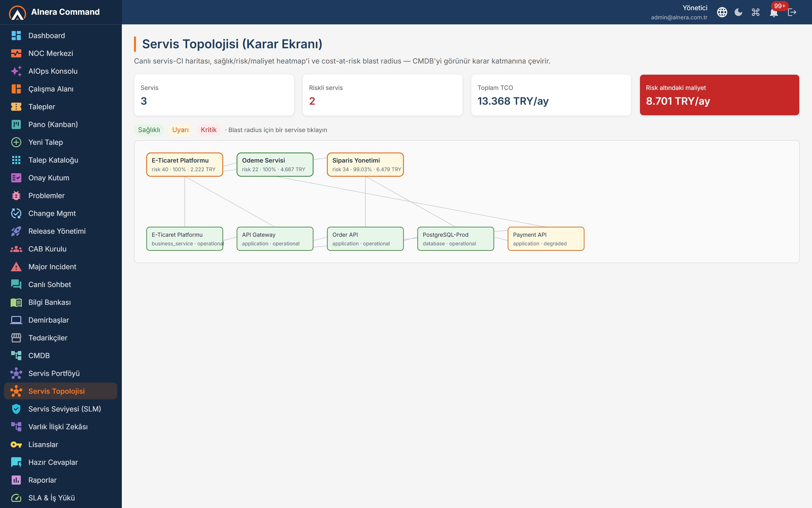Click the Problemler bug icon

16,196
